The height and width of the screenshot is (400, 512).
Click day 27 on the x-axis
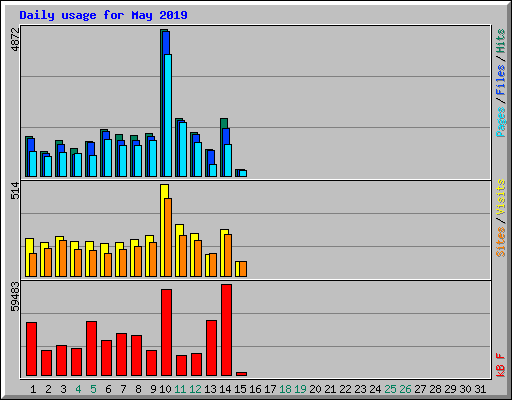click(x=420, y=389)
